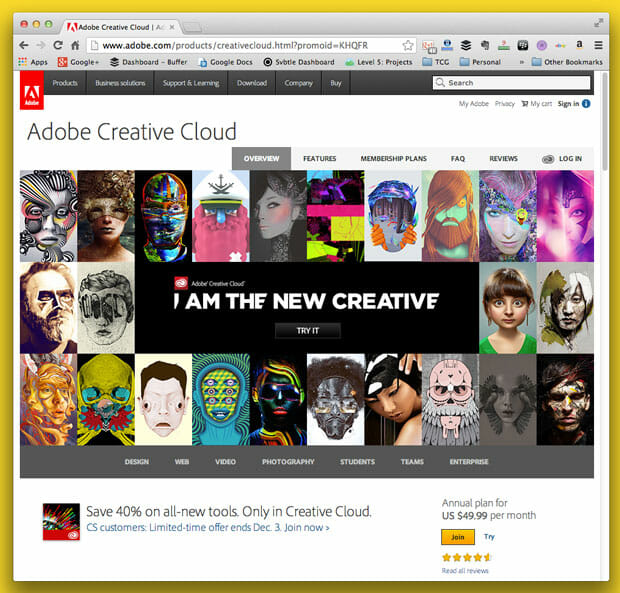Click the Google +1 extension icon

429,46
